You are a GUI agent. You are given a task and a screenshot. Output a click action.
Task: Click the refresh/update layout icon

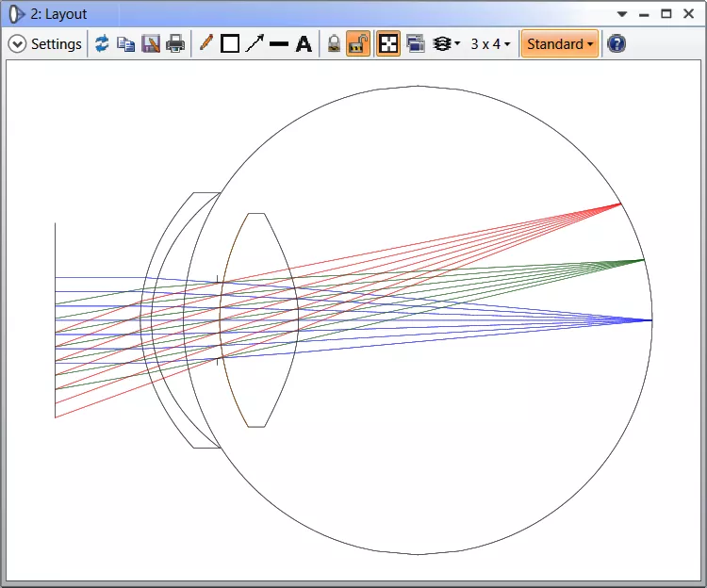[x=102, y=44]
